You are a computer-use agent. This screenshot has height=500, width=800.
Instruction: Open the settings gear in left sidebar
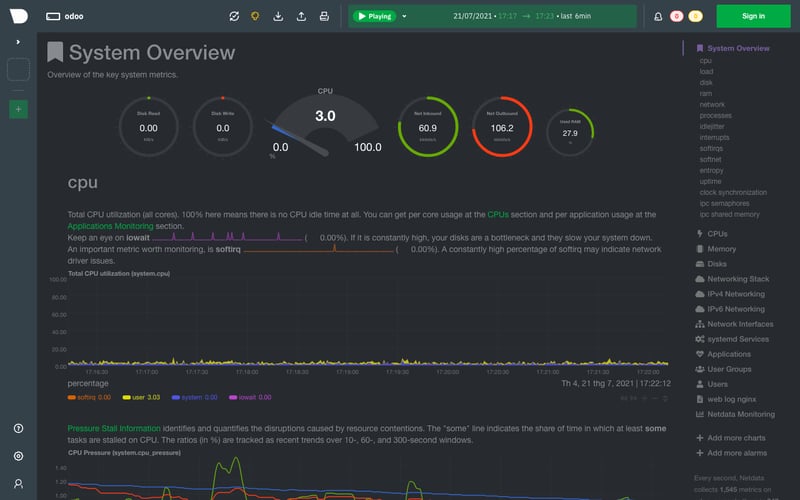click(19, 456)
